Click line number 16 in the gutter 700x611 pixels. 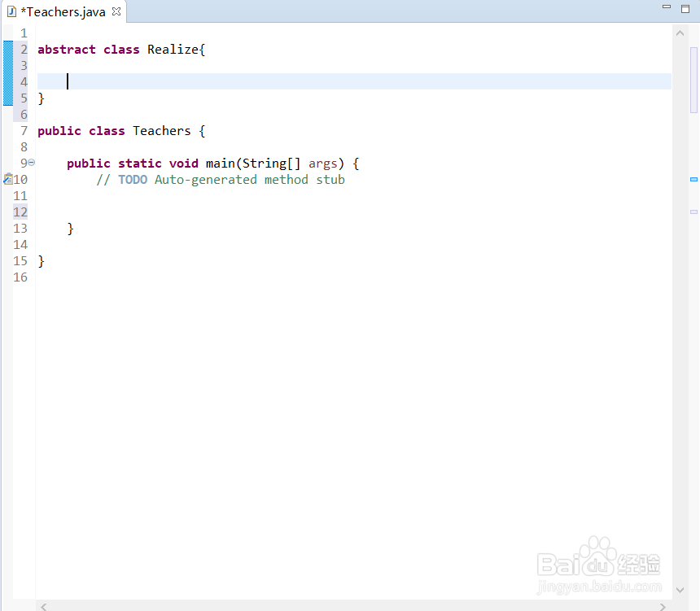[x=20, y=277]
